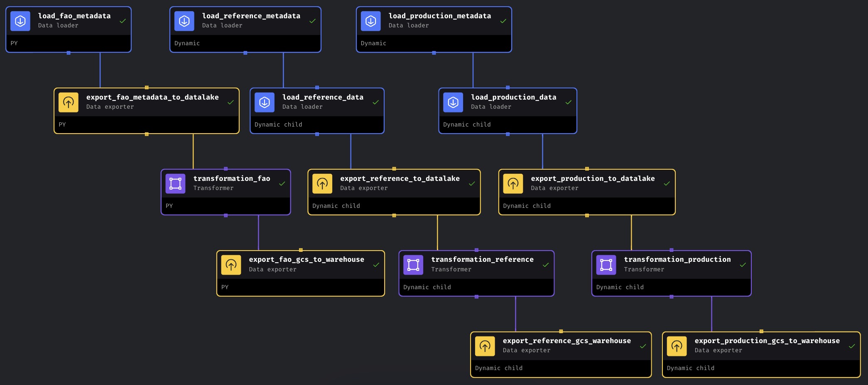The height and width of the screenshot is (385, 868).
Task: Select the load_reference_data block title
Action: click(323, 97)
